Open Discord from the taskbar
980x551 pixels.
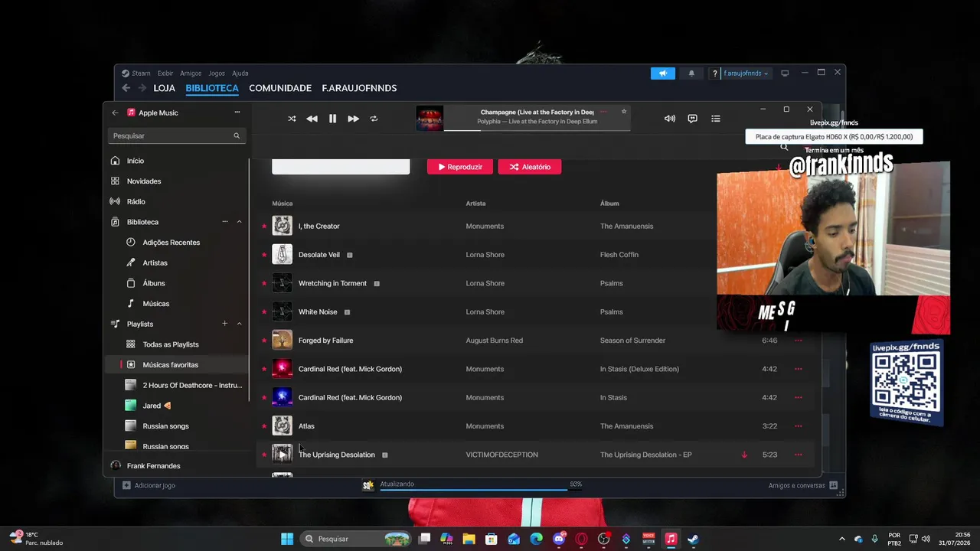[x=559, y=539]
